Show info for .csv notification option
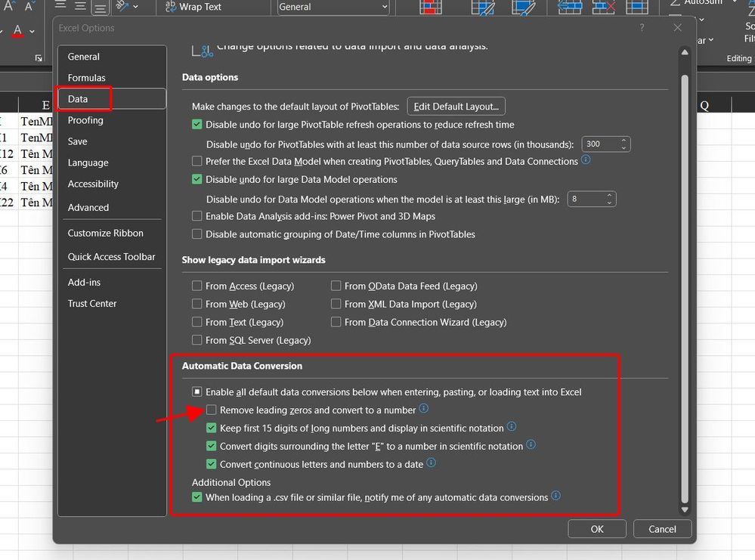755x560 pixels. 556,496
